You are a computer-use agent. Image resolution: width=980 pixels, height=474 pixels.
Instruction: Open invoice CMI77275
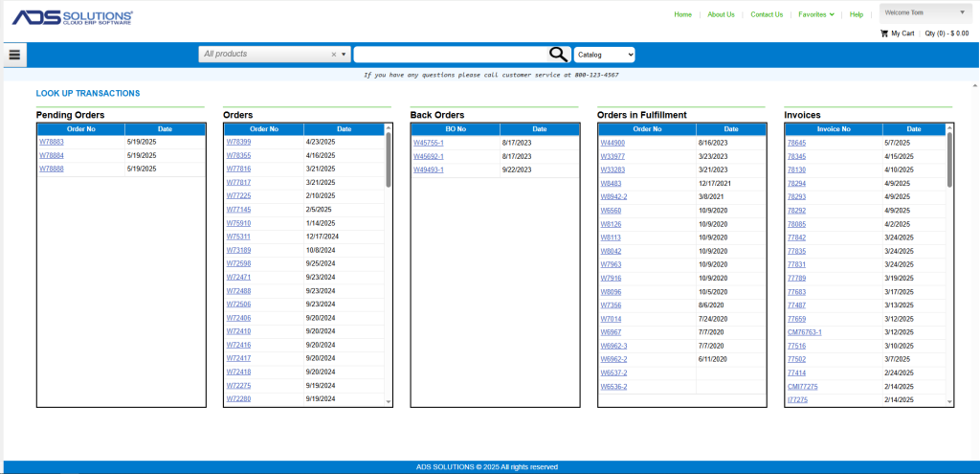tap(803, 387)
